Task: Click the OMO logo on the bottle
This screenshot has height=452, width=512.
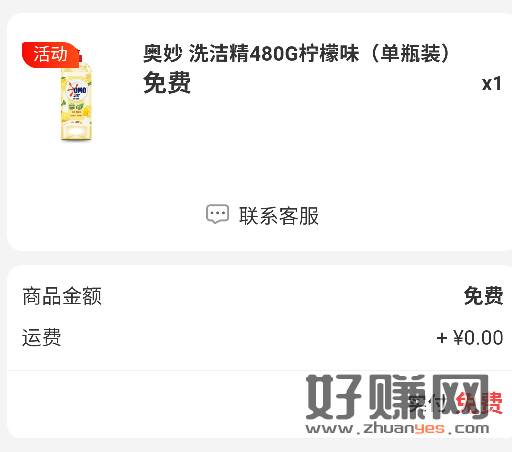Action: pyautogui.click(x=77, y=90)
